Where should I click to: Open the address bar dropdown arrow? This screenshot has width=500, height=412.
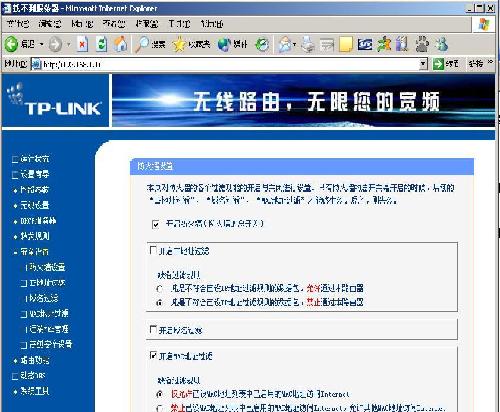click(423, 64)
